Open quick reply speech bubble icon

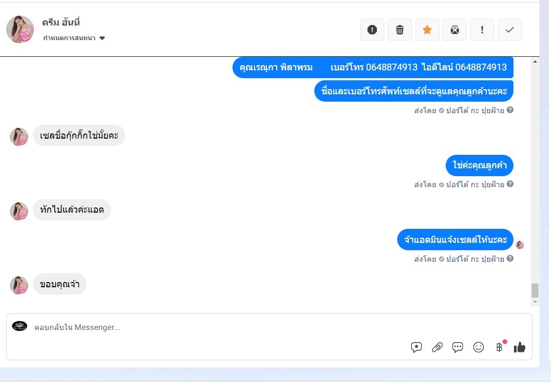[458, 347]
